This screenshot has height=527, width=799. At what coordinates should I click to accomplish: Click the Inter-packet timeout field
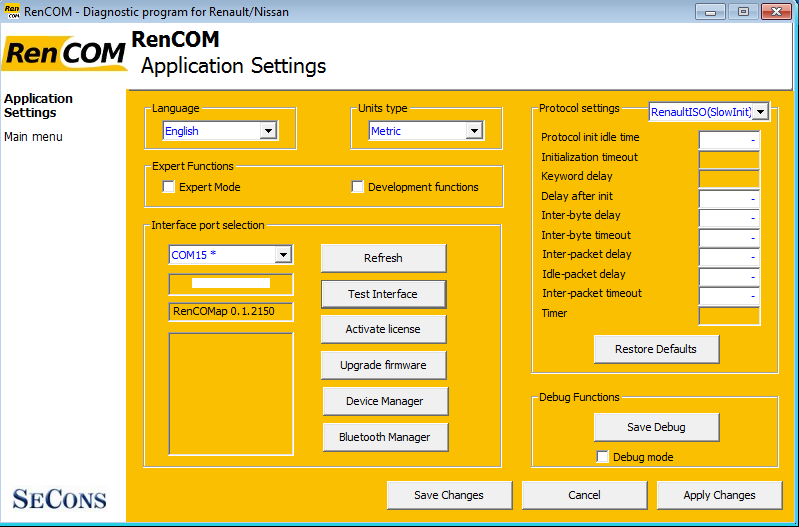point(729,296)
